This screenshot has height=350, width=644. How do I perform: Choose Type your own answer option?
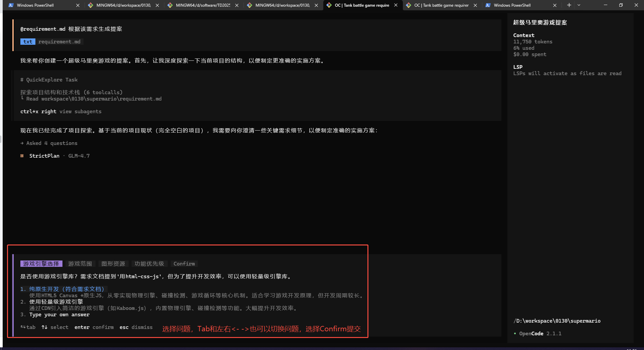(x=59, y=315)
